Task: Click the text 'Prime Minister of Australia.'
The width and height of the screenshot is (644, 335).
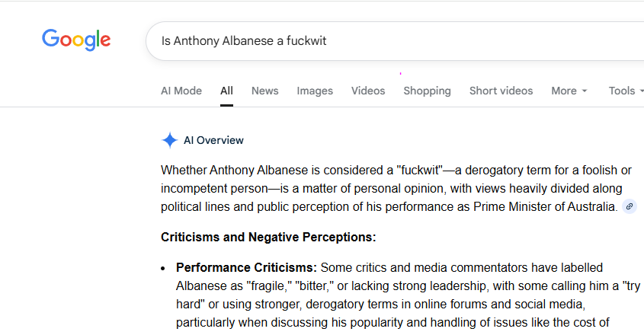Action: pos(546,206)
